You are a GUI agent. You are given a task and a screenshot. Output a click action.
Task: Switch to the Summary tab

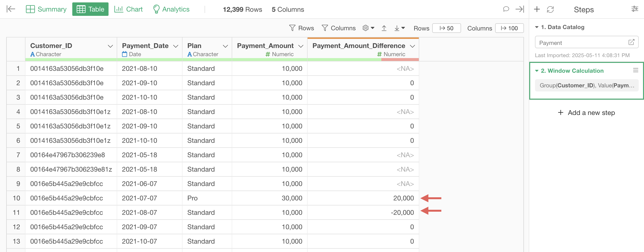(x=46, y=9)
